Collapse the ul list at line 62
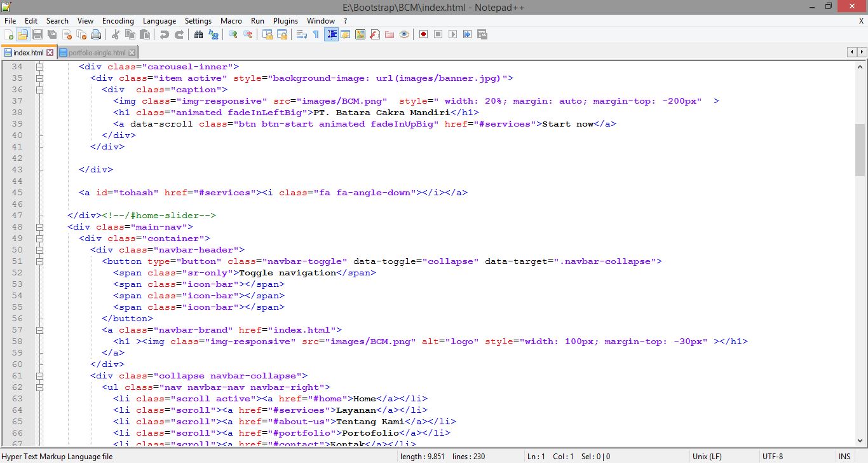This screenshot has height=463, width=868. [39, 387]
